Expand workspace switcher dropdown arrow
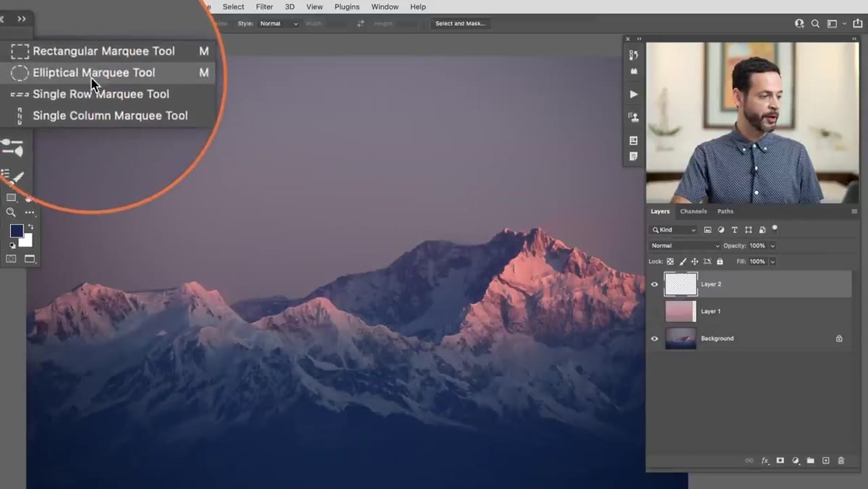The width and height of the screenshot is (868, 489). coord(843,23)
